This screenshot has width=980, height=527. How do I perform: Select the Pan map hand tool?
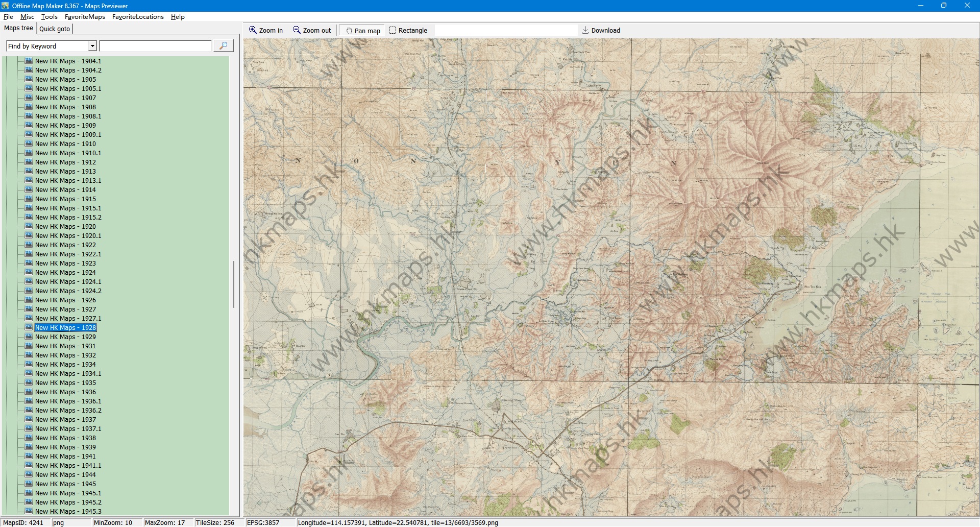pos(349,31)
